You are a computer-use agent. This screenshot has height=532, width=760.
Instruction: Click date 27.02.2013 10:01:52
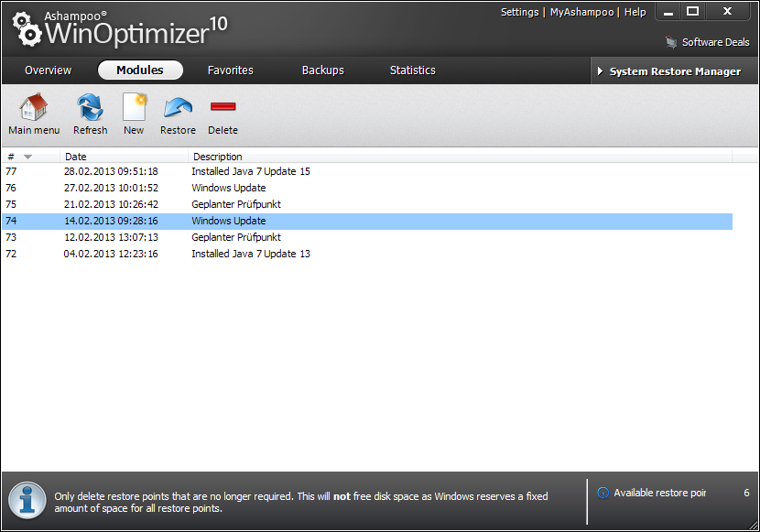click(111, 188)
